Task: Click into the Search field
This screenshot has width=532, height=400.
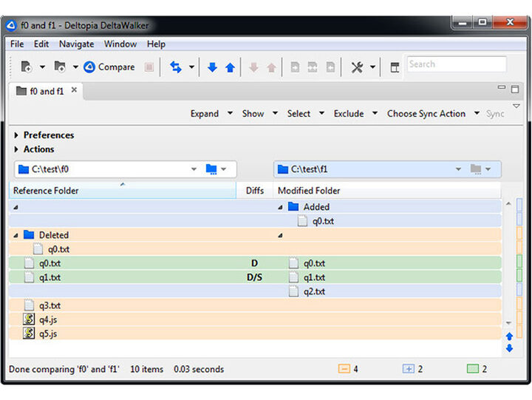Action: coord(456,65)
